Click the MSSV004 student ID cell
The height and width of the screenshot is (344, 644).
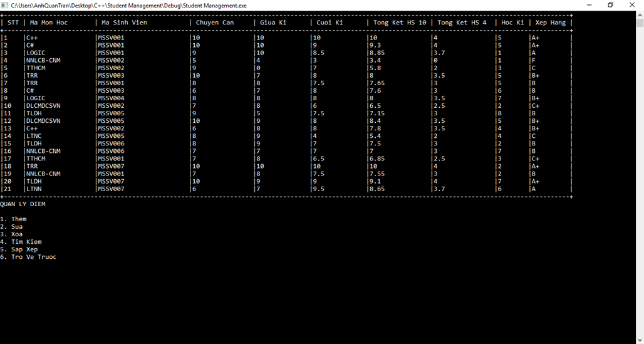coord(111,98)
